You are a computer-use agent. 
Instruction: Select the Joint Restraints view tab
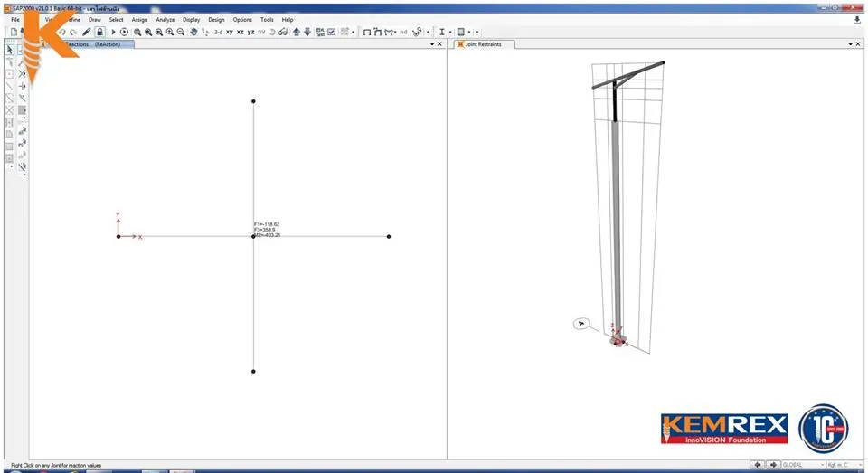pos(484,43)
